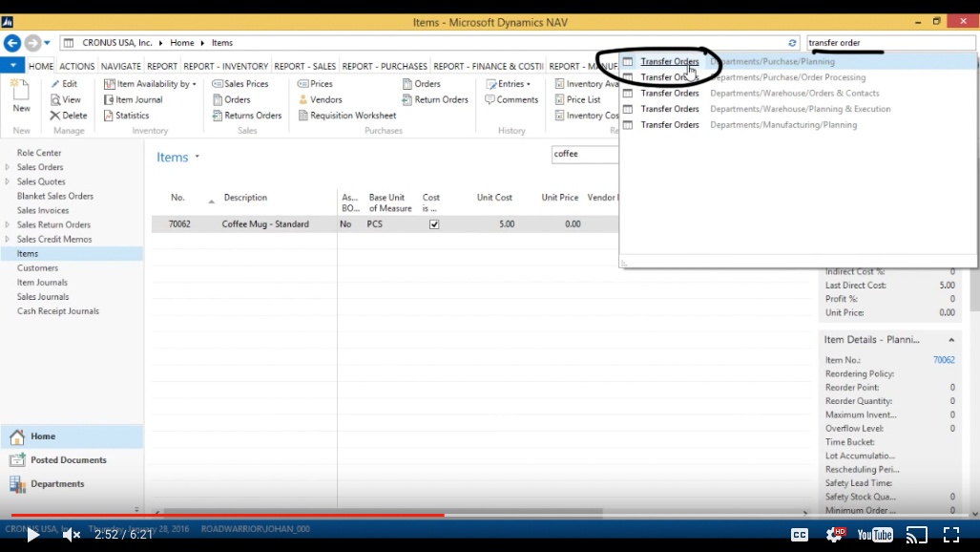The width and height of the screenshot is (980, 552).
Task: Select Transfer Orders under Manufacturing/Planning
Action: coord(798,125)
